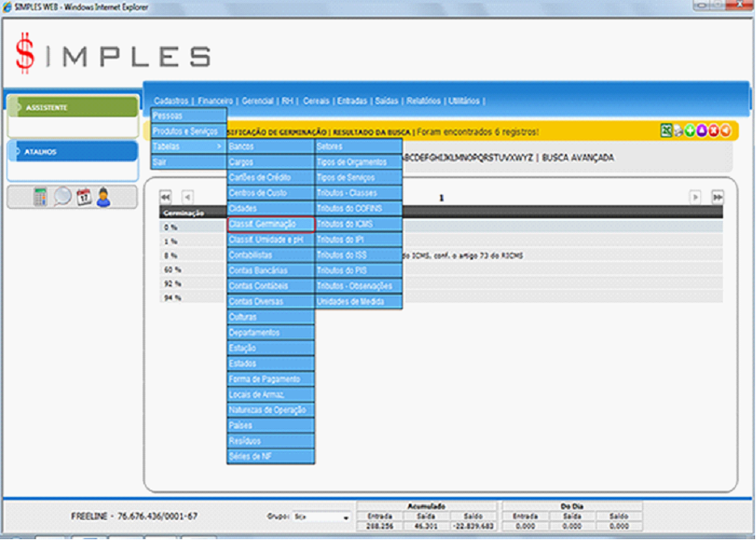Expand the Assistente panel
Viewport: 756px width, 540px height.
click(x=72, y=107)
